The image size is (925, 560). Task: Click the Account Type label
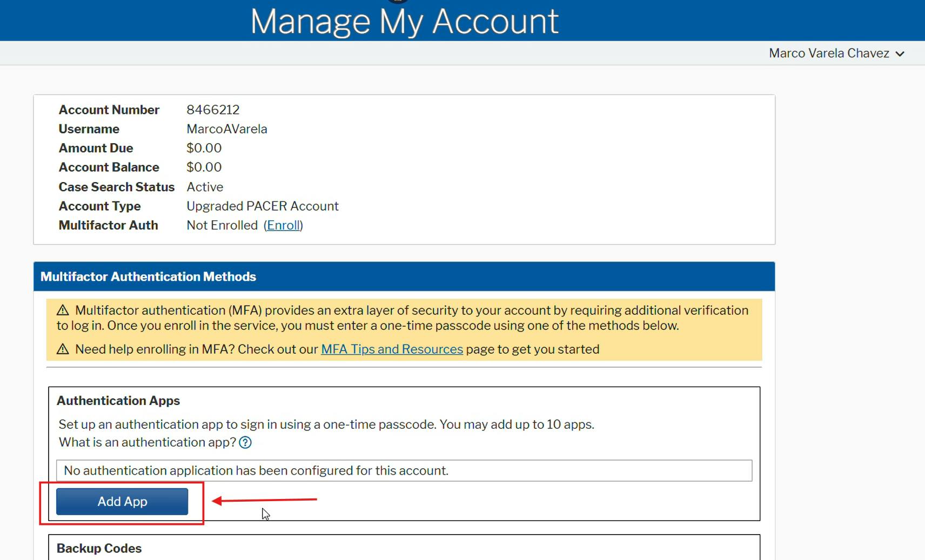pyautogui.click(x=99, y=206)
